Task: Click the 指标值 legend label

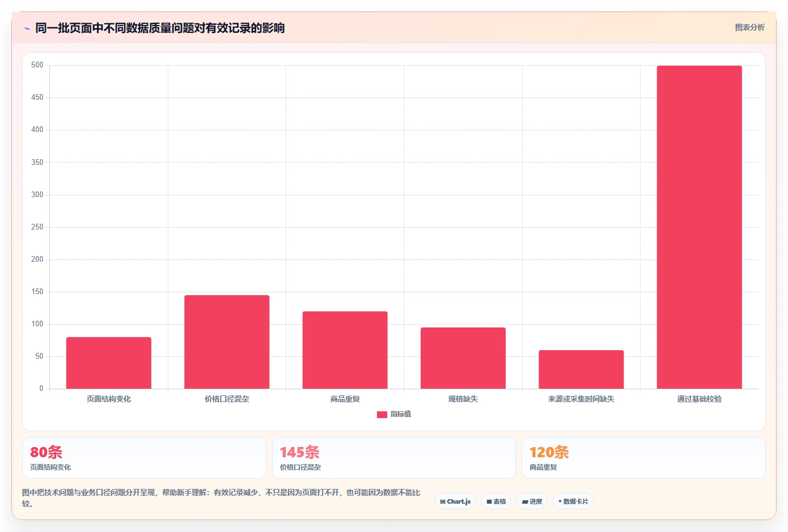Action: click(401, 414)
